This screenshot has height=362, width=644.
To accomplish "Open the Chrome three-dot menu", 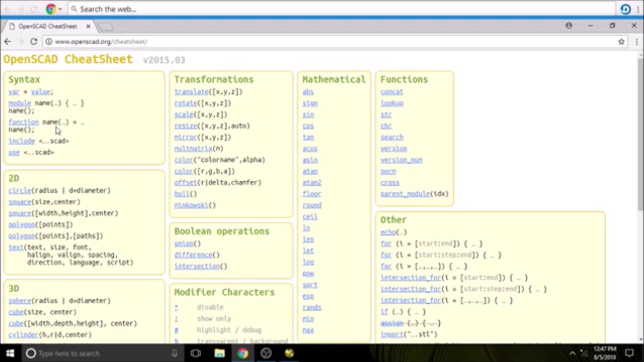I will pyautogui.click(x=636, y=42).
